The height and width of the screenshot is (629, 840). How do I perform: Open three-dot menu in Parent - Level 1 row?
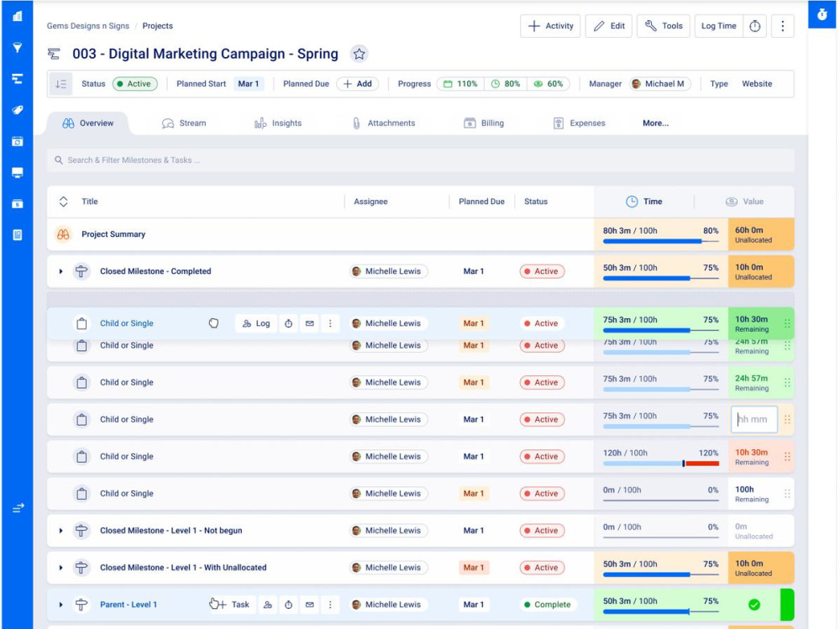[330, 605]
